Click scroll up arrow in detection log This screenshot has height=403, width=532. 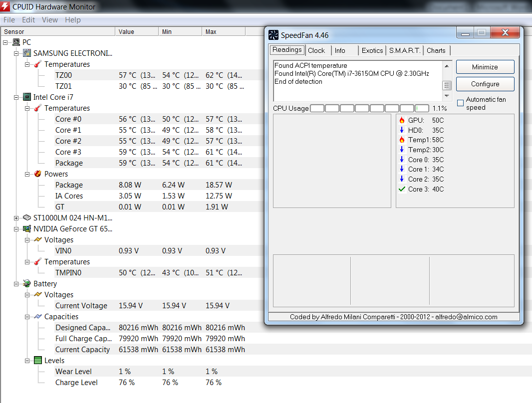click(x=447, y=66)
